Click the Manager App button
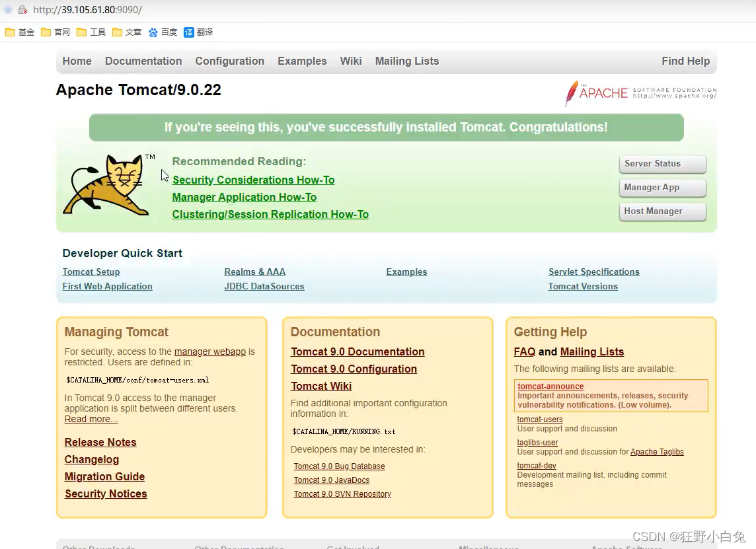This screenshot has height=549, width=756. pyautogui.click(x=662, y=188)
